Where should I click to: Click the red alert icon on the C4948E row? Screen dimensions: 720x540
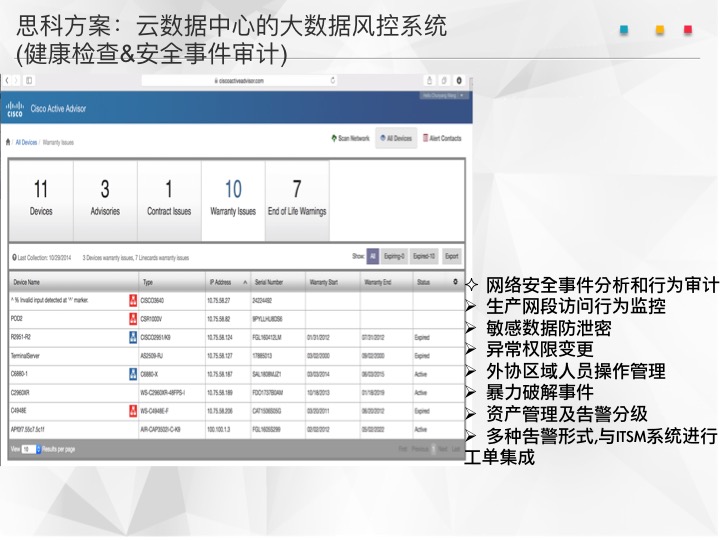133,411
